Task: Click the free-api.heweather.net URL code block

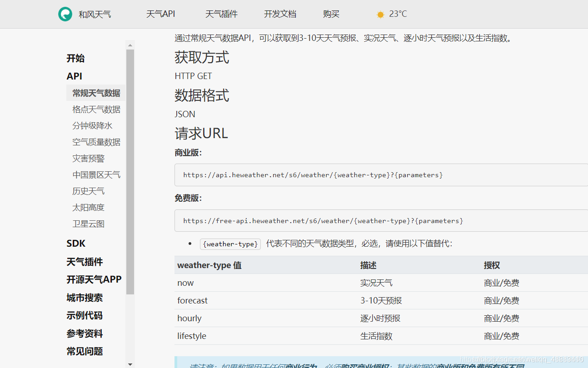Action: click(381, 221)
